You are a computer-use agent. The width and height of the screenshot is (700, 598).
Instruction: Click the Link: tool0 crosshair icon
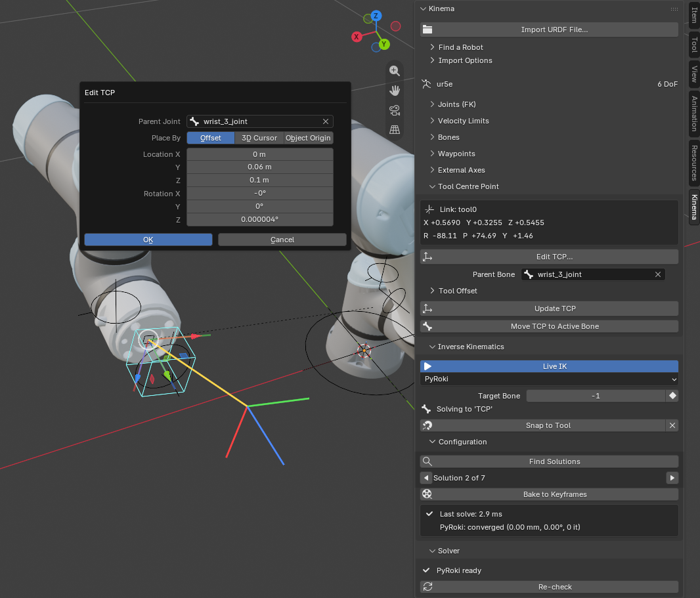point(429,209)
